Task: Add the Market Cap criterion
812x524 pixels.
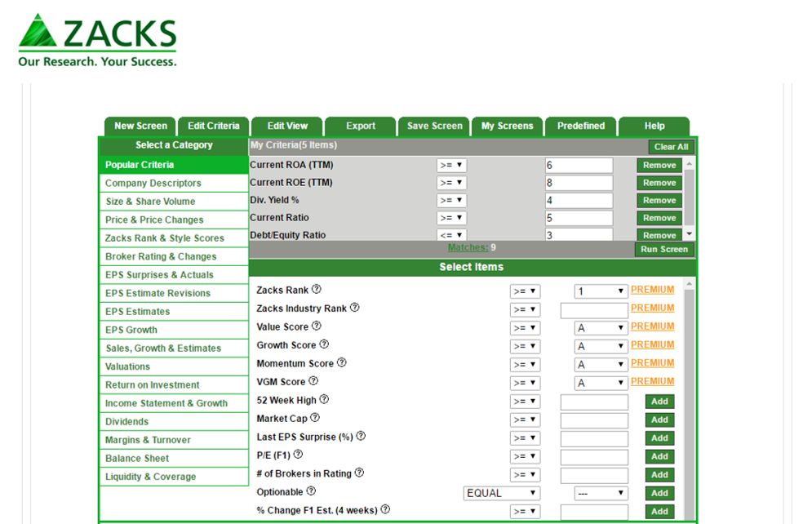Action: (x=659, y=420)
